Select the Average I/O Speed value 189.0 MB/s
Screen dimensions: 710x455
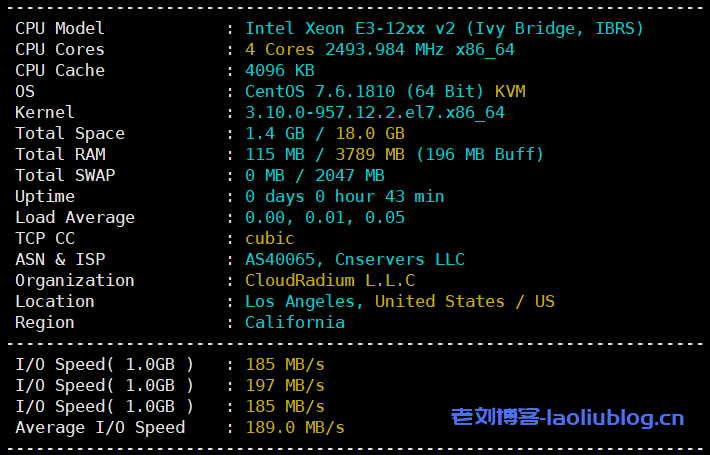[295, 428]
